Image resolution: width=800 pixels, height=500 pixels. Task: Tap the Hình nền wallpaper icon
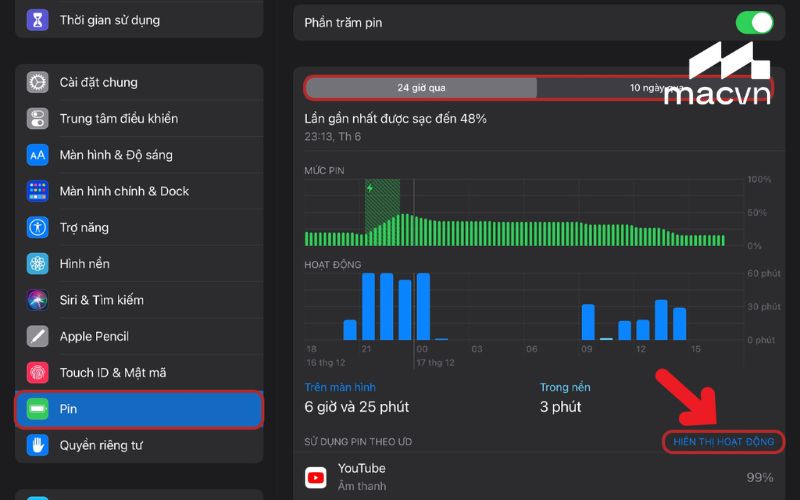tap(37, 263)
